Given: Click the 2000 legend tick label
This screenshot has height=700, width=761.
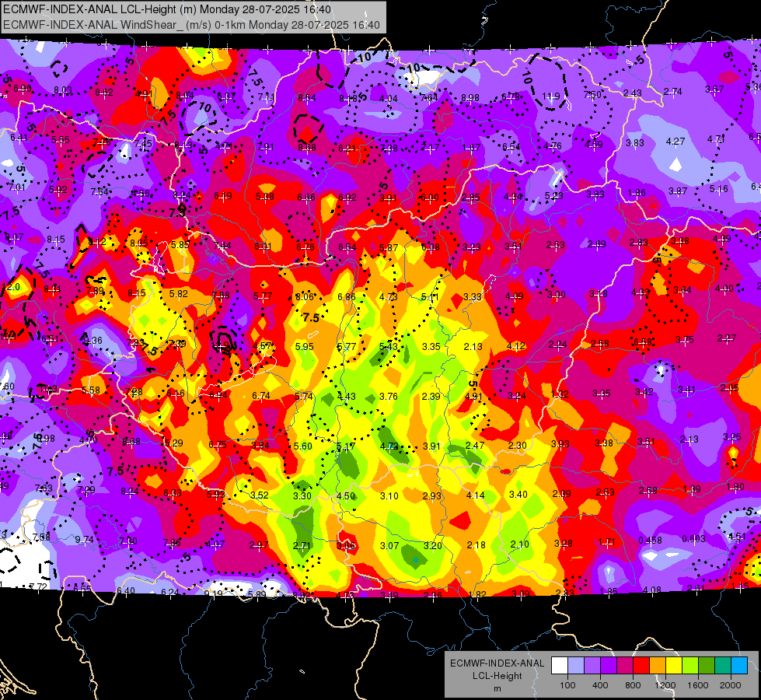Looking at the screenshot, I should point(731,685).
